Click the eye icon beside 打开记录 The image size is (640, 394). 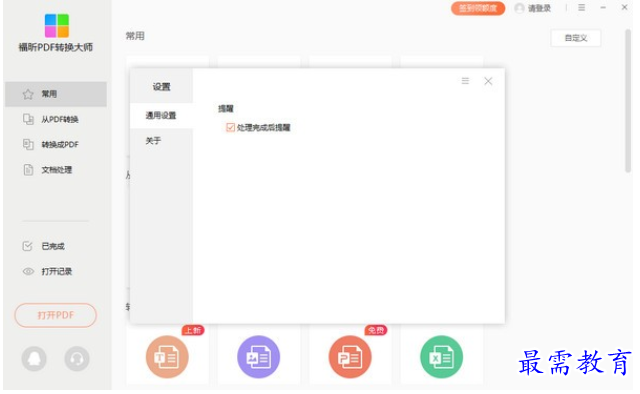click(28, 272)
